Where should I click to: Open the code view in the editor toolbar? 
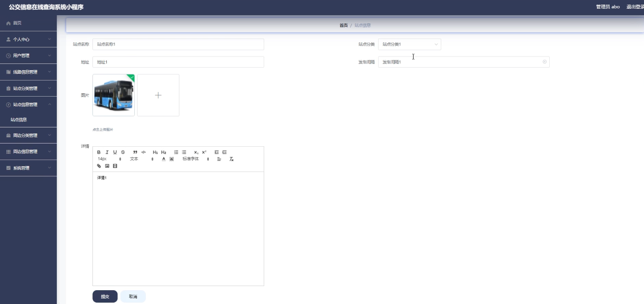(x=144, y=152)
